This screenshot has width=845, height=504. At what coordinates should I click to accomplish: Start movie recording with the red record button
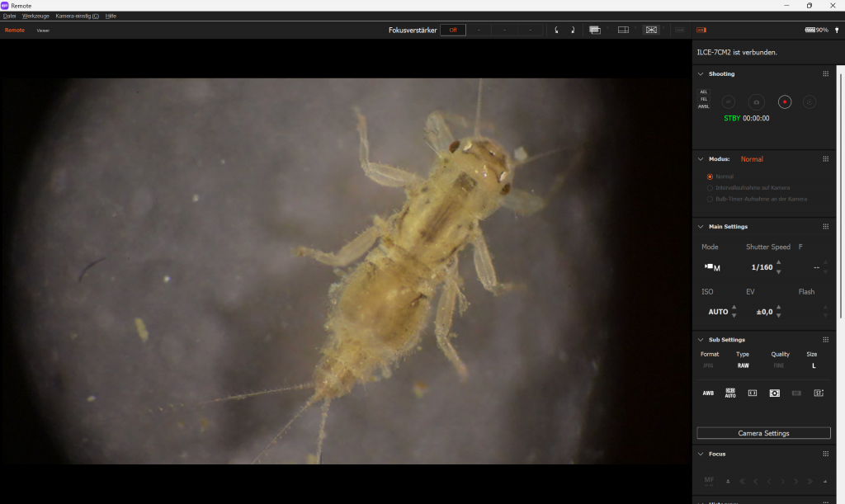point(785,102)
